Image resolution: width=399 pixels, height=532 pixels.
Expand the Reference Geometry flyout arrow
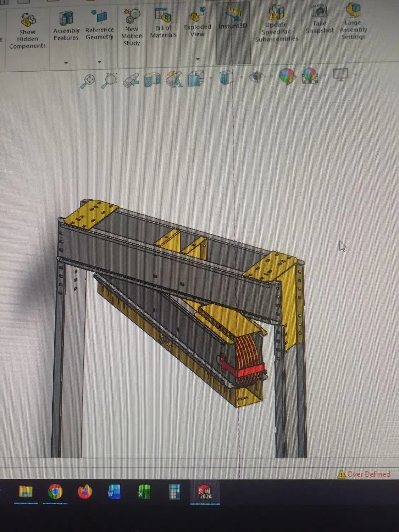click(x=100, y=61)
